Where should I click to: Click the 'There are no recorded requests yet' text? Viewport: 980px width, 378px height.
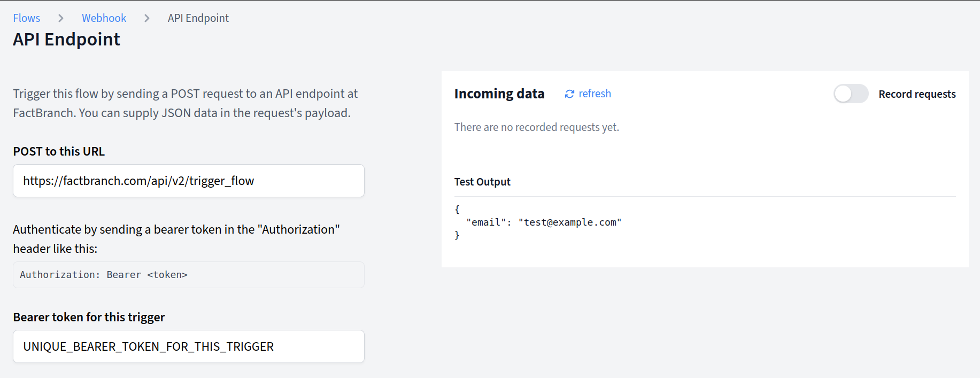[537, 127]
